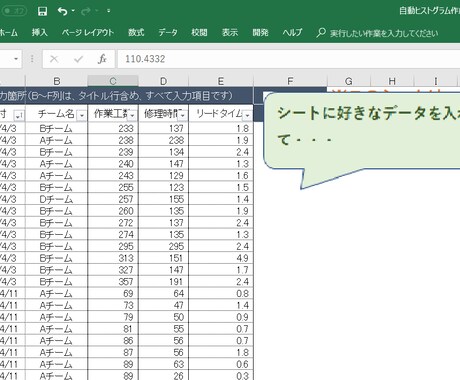Select Dチーム cell

(57, 199)
